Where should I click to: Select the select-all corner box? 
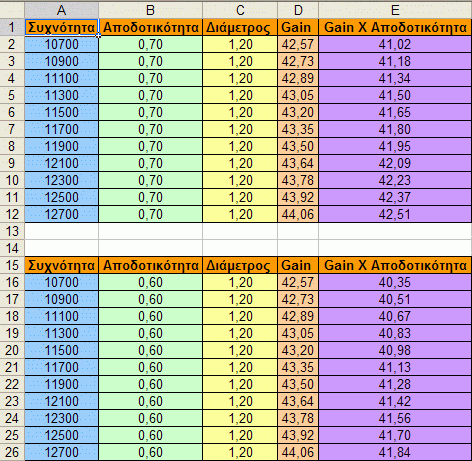(12, 10)
